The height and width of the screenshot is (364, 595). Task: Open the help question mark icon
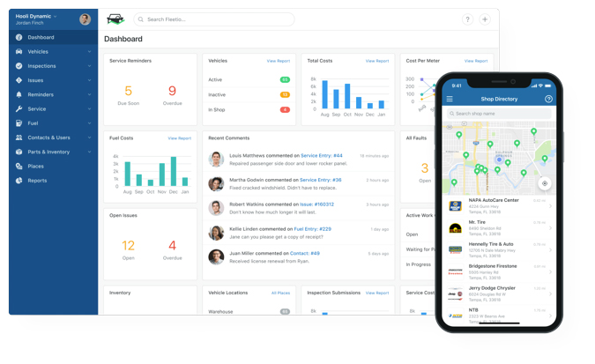[467, 19]
